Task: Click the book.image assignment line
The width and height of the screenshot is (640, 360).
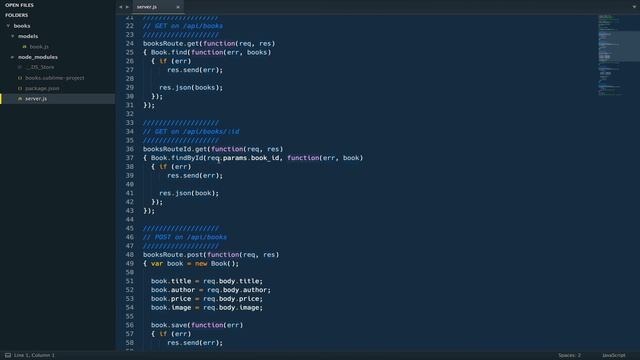Action: coord(207,308)
